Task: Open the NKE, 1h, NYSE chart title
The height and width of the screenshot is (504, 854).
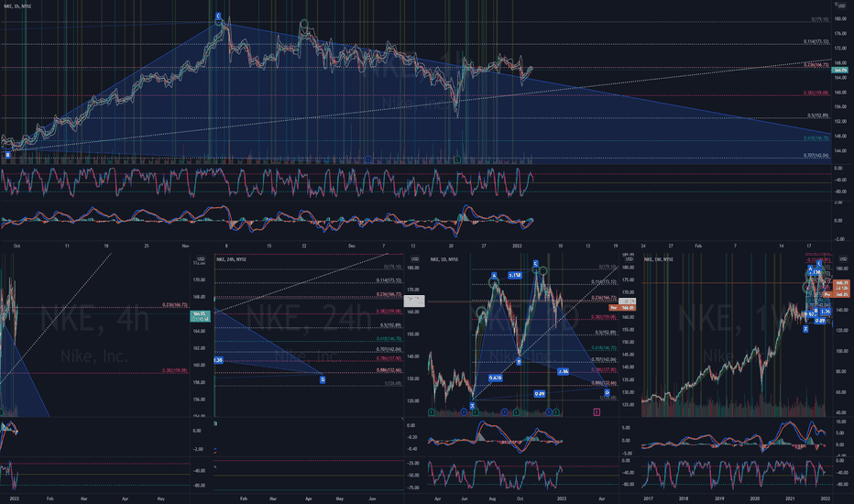Action: pos(18,6)
